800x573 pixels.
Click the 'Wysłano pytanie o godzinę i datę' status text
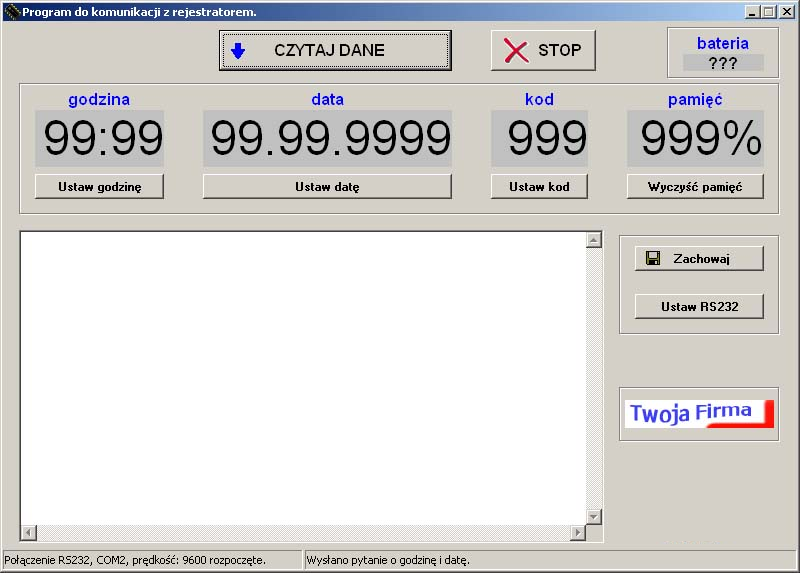pyautogui.click(x=387, y=560)
